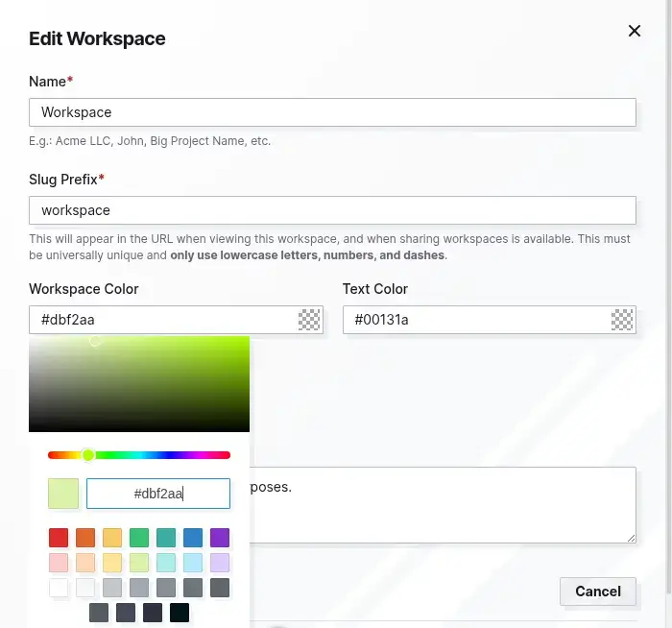Close the Edit Workspace dialog
Viewport: 672px width, 628px height.
coord(635,31)
